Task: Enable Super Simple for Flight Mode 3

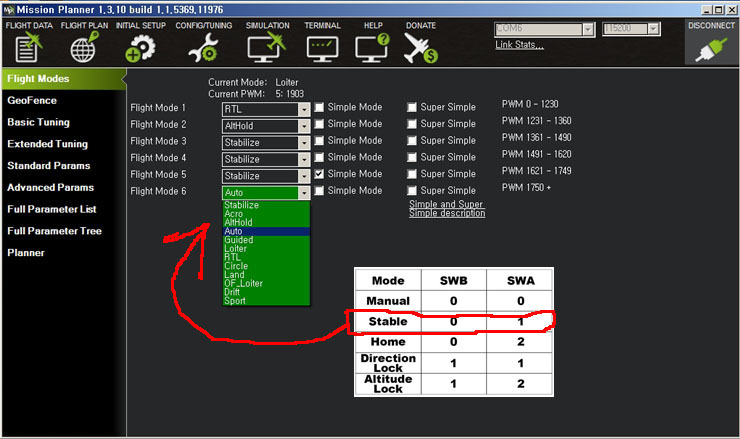Action: pos(412,140)
